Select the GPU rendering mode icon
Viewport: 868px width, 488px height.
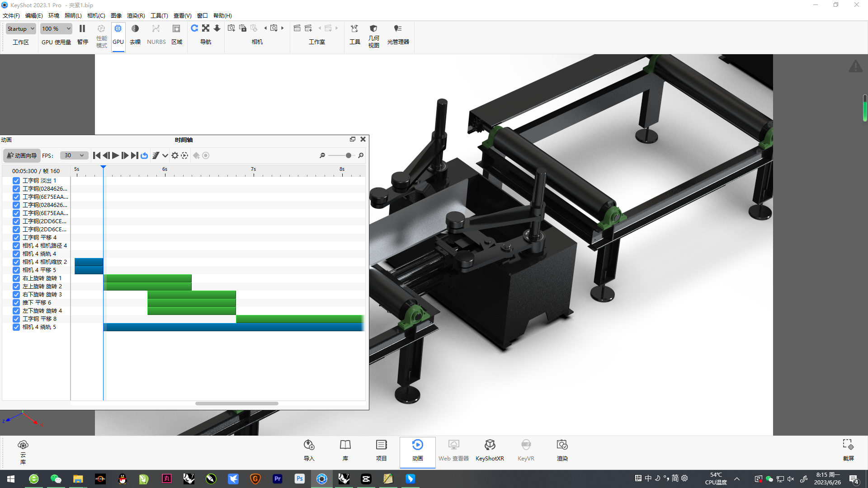118,28
